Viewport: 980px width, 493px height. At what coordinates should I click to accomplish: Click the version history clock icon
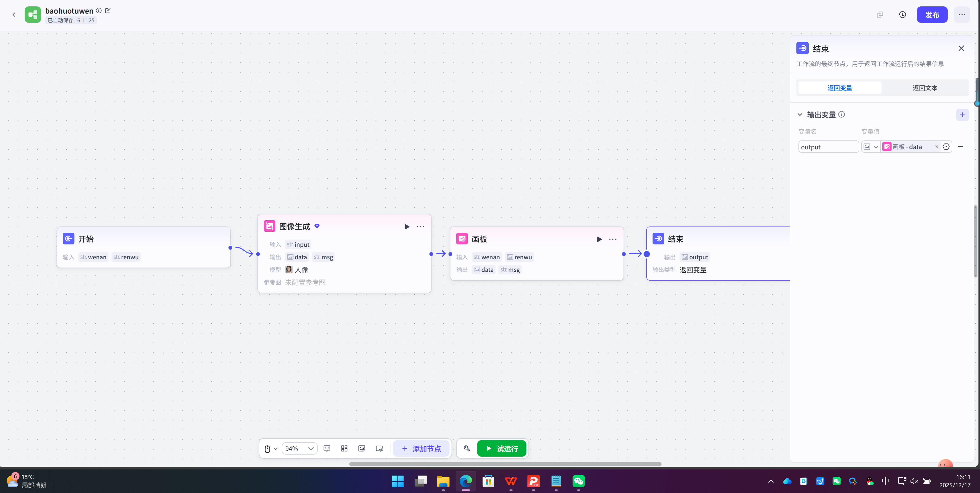pyautogui.click(x=902, y=14)
